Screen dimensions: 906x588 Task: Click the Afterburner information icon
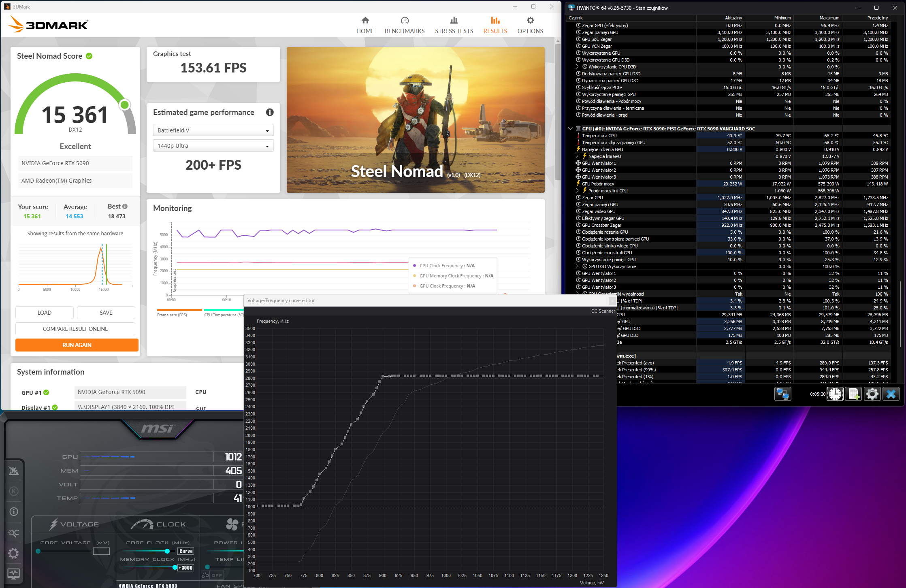14,512
